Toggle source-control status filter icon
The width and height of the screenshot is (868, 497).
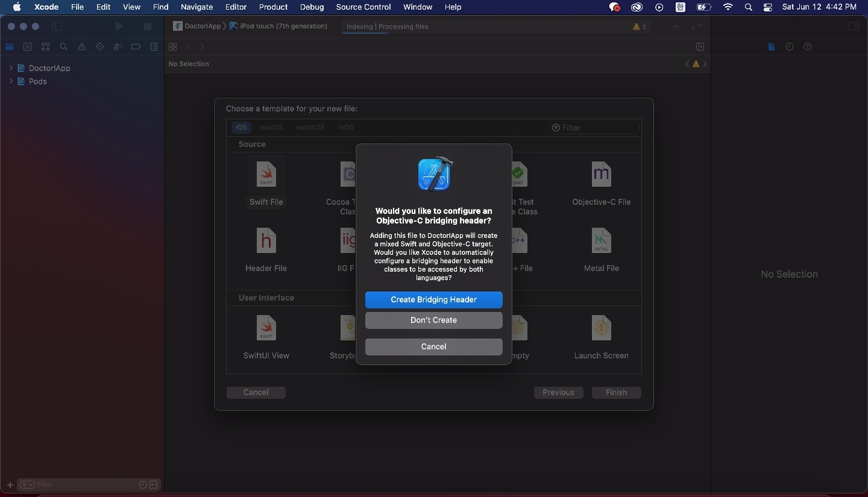pos(154,485)
